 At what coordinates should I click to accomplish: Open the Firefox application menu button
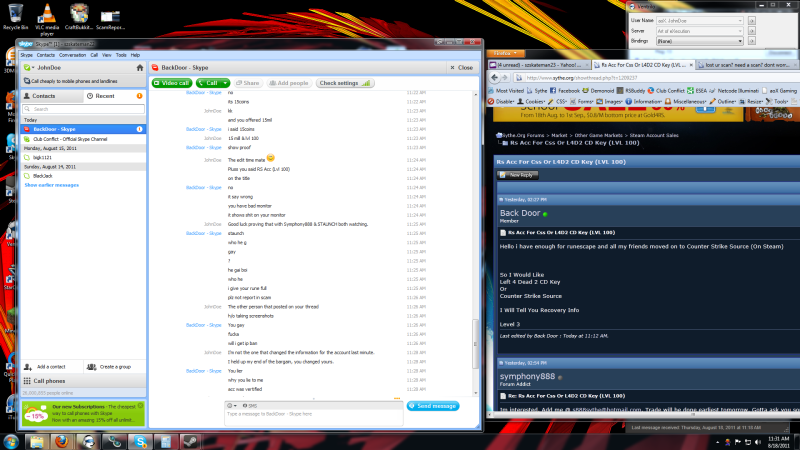click(505, 53)
